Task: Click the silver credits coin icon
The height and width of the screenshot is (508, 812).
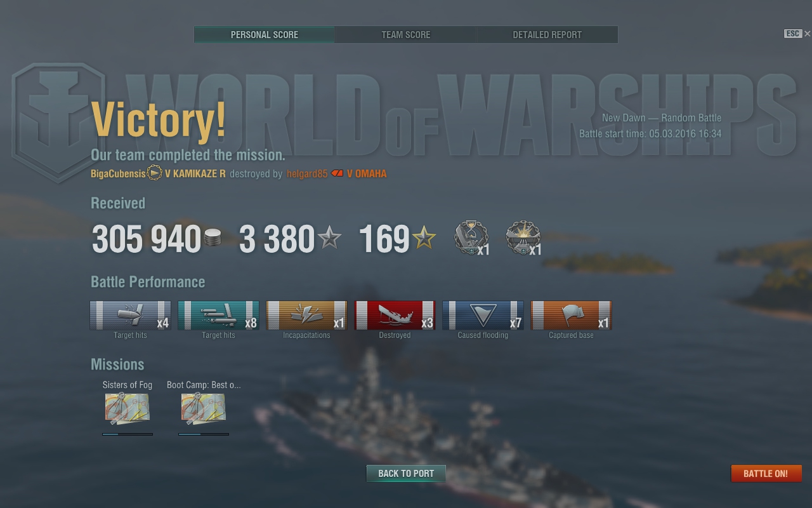Action: coord(213,239)
